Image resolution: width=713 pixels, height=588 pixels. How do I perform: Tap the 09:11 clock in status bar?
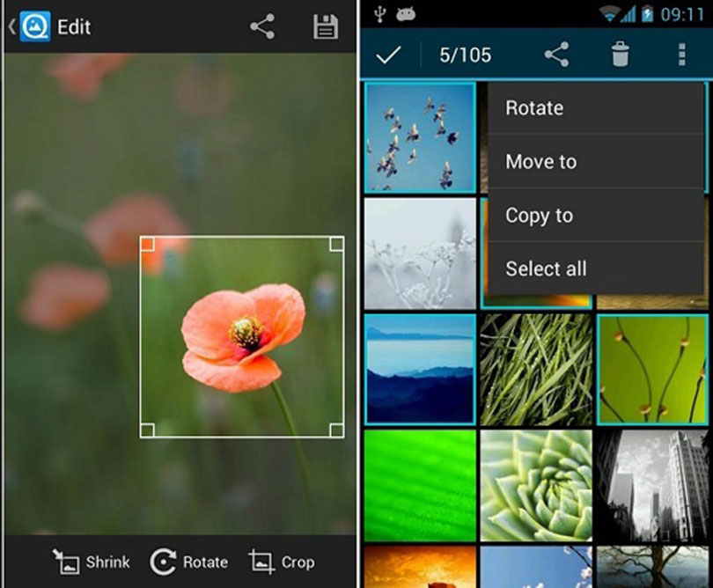(682, 15)
